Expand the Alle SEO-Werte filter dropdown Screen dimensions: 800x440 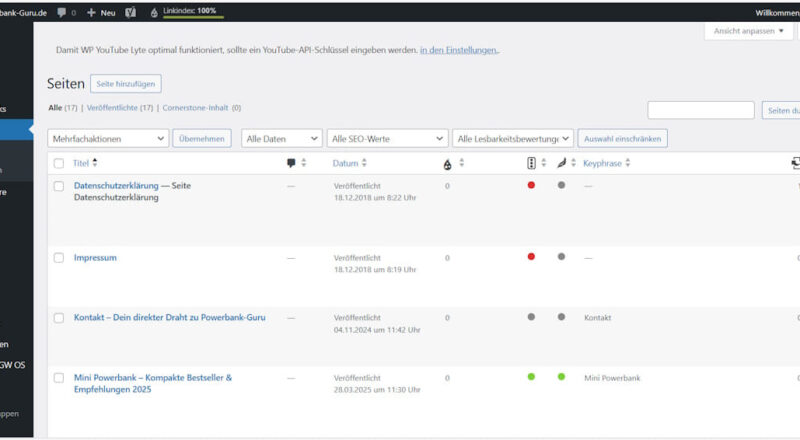[387, 138]
